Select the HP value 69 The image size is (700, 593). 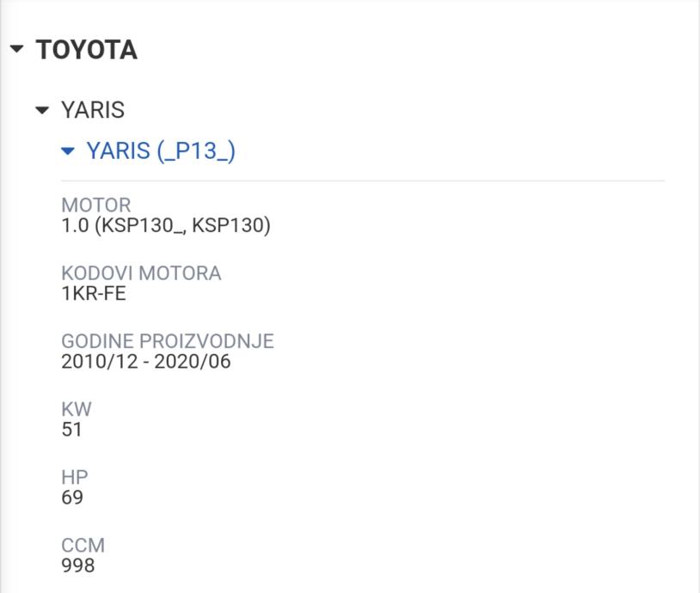(72, 497)
